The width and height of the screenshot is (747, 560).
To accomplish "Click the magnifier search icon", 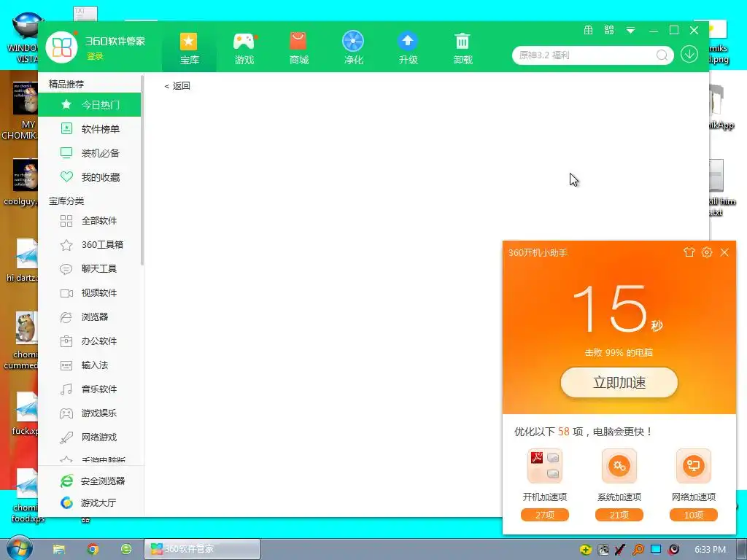I will [x=662, y=55].
